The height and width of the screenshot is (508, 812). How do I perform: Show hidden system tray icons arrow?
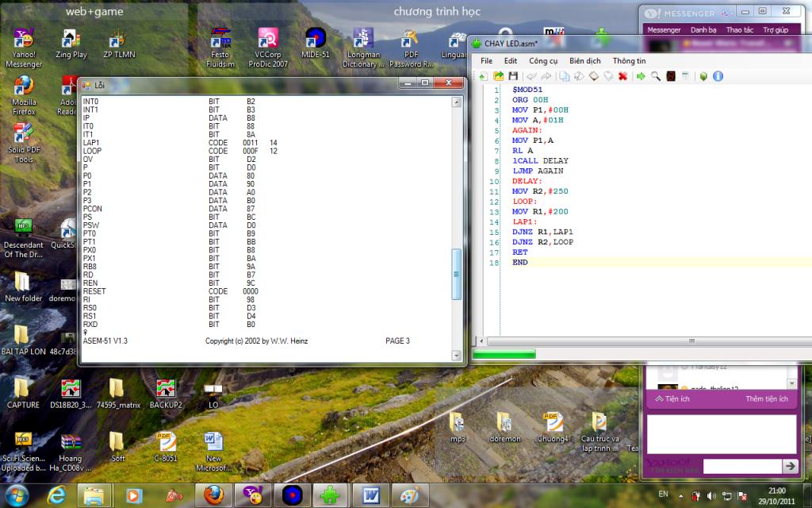680,496
